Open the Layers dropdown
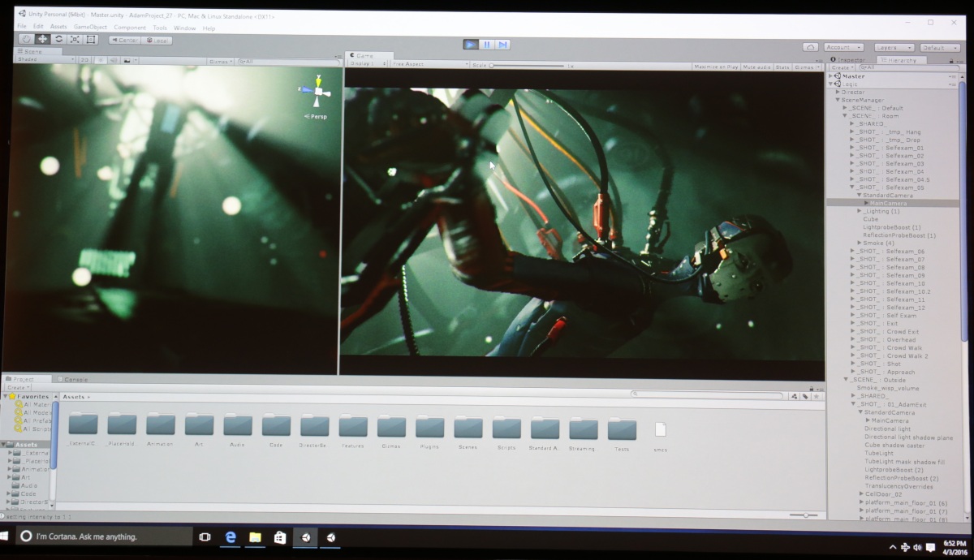 pyautogui.click(x=894, y=48)
